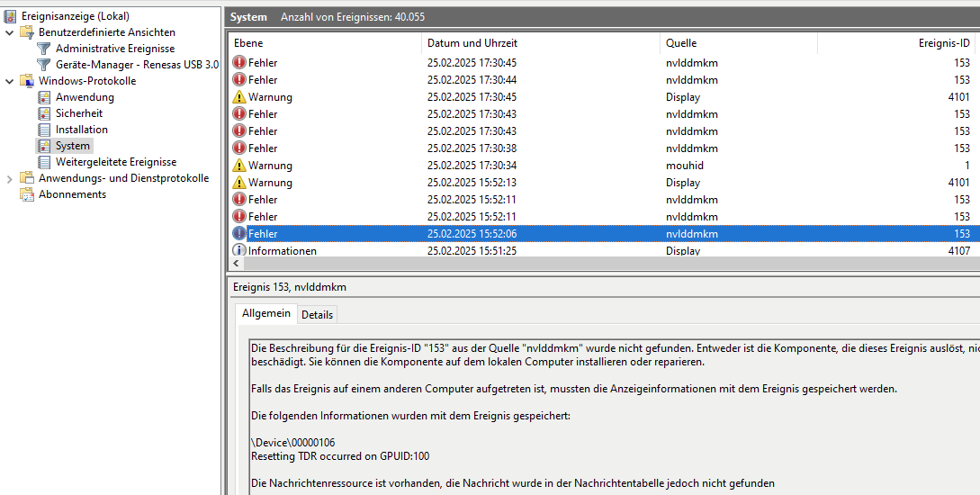Screen dimensions: 980x495
Task: Click timestamp 25.02.2025 15:52:13
Action: click(x=472, y=183)
